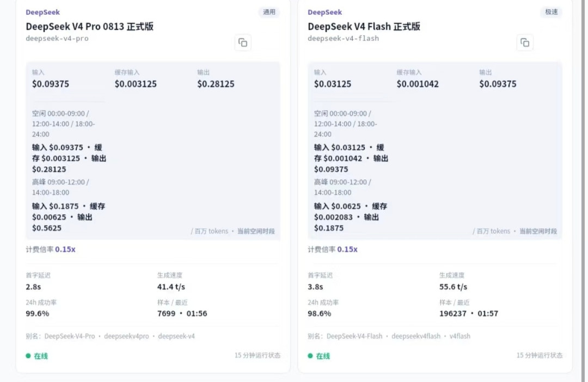Click Flash 24h success rate 98.6%

point(319,314)
